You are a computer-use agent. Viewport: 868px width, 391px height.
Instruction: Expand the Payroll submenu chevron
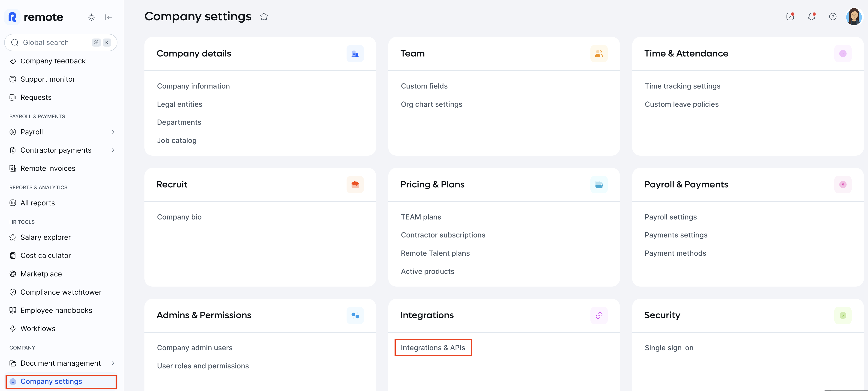click(113, 132)
